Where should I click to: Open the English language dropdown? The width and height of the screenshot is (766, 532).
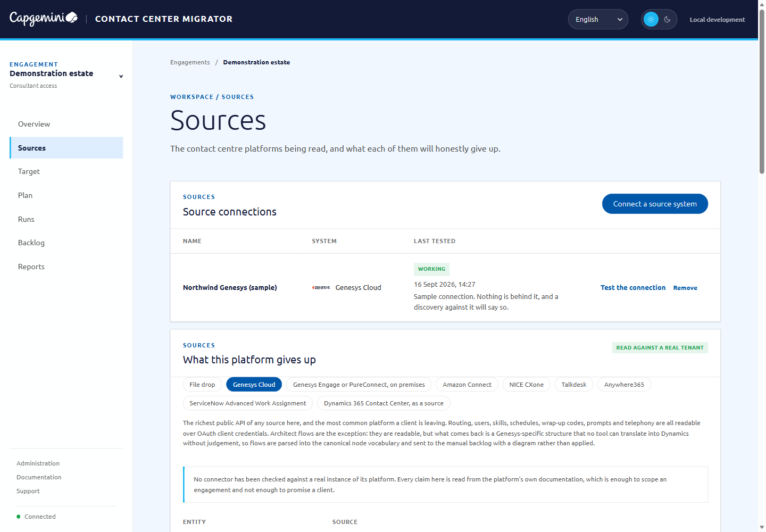coord(598,19)
